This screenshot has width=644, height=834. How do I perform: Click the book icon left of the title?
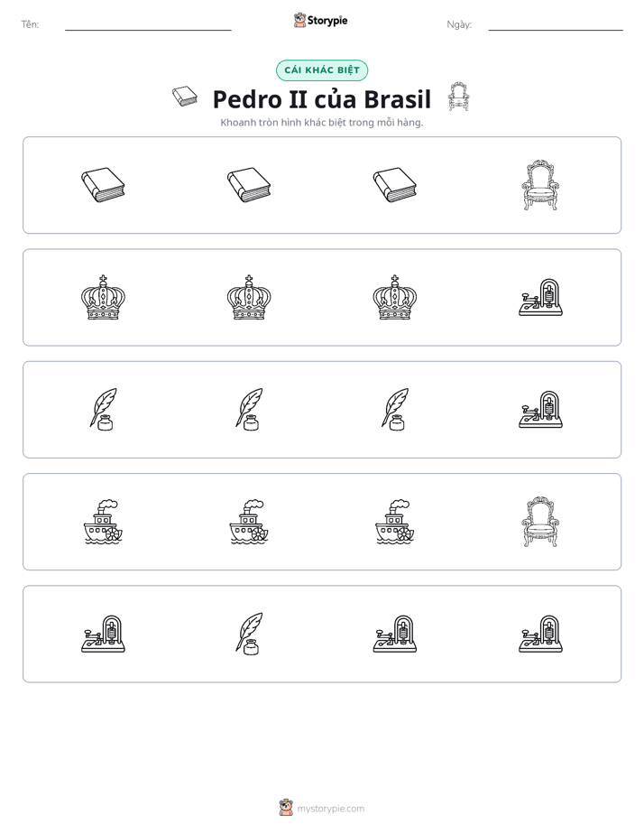click(185, 97)
